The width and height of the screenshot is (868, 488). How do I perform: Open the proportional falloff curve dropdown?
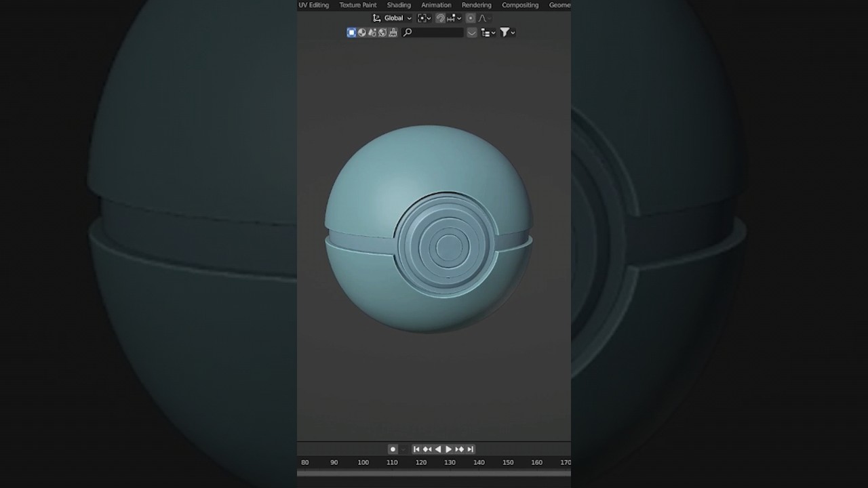pyautogui.click(x=484, y=18)
